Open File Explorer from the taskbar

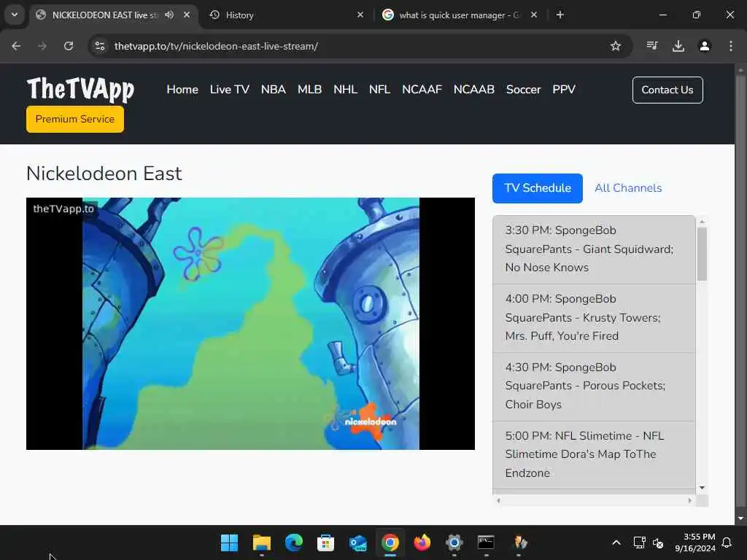coord(262,542)
